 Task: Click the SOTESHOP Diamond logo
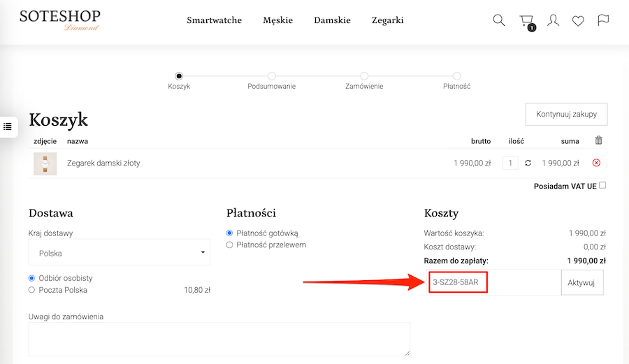click(x=60, y=20)
